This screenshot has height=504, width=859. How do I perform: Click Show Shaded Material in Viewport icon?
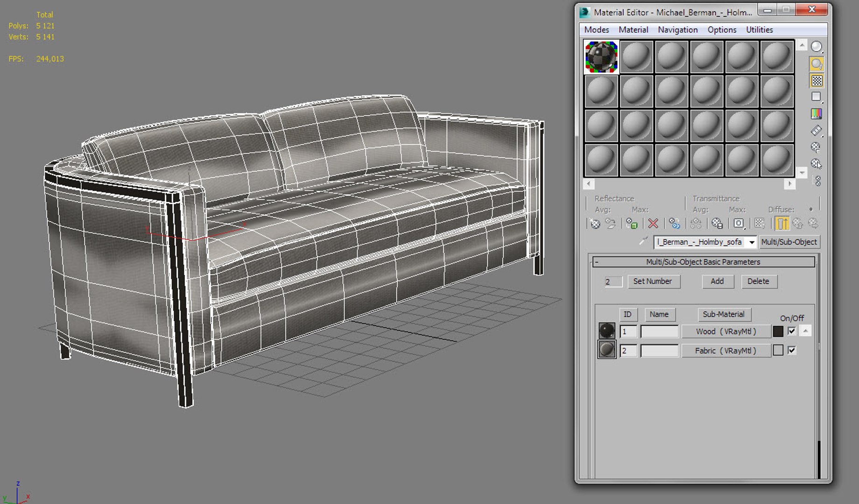pyautogui.click(x=760, y=224)
